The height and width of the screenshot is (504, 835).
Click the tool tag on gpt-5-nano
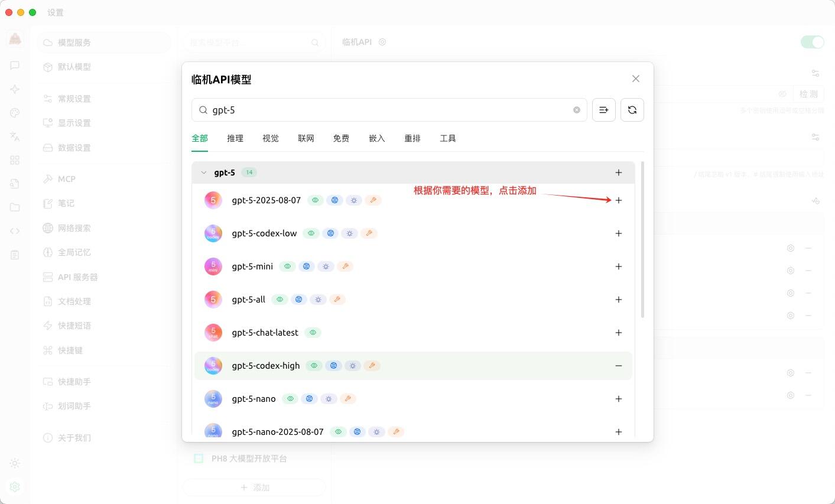pyautogui.click(x=348, y=399)
